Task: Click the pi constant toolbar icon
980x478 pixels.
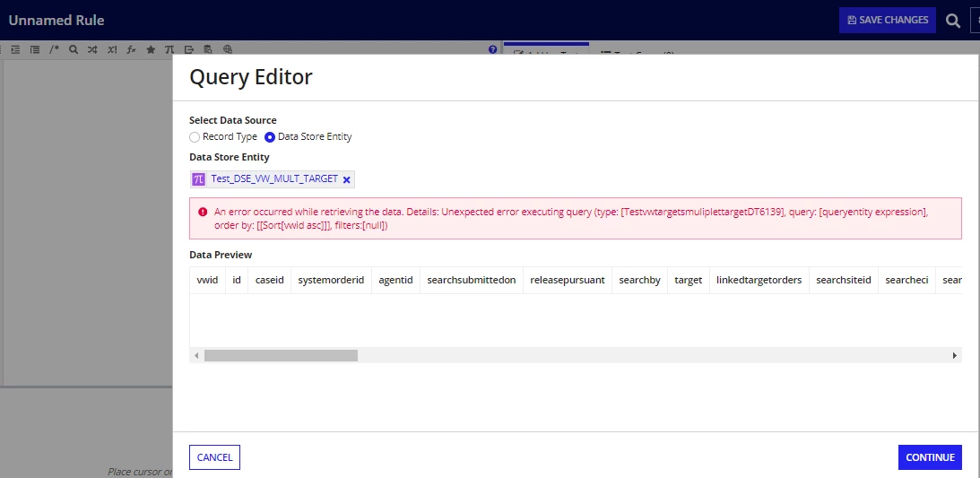Action: [169, 49]
